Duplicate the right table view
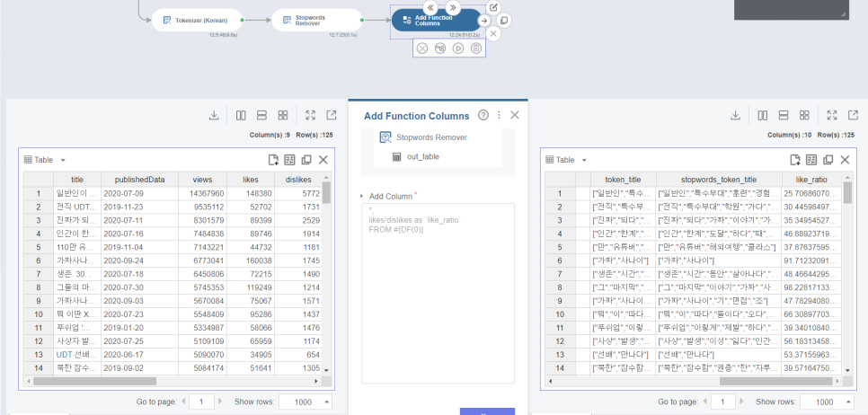868x415 pixels. 828,160
